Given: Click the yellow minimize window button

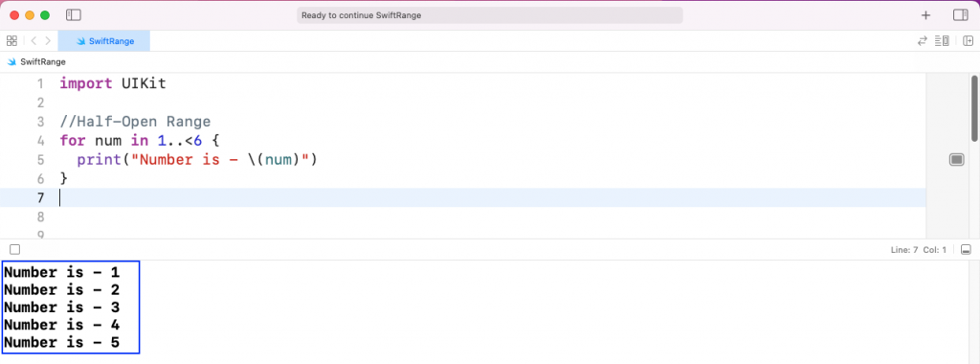Looking at the screenshot, I should (x=30, y=15).
